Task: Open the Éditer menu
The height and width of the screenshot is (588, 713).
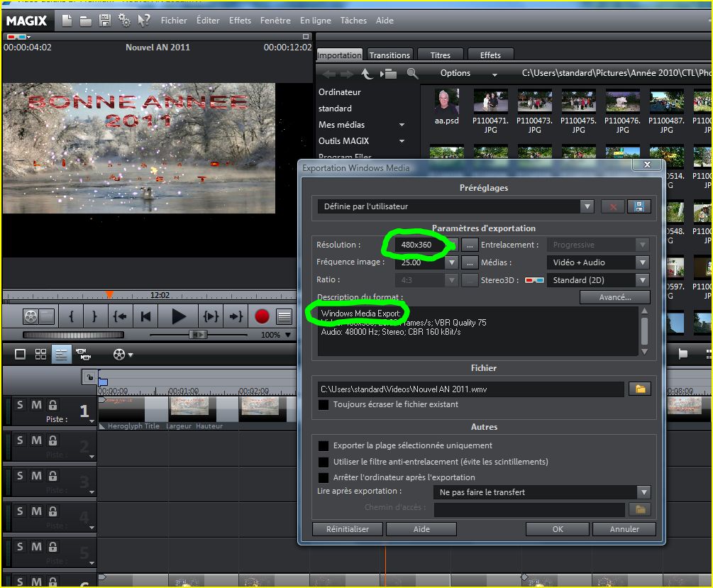Action: 208,21
